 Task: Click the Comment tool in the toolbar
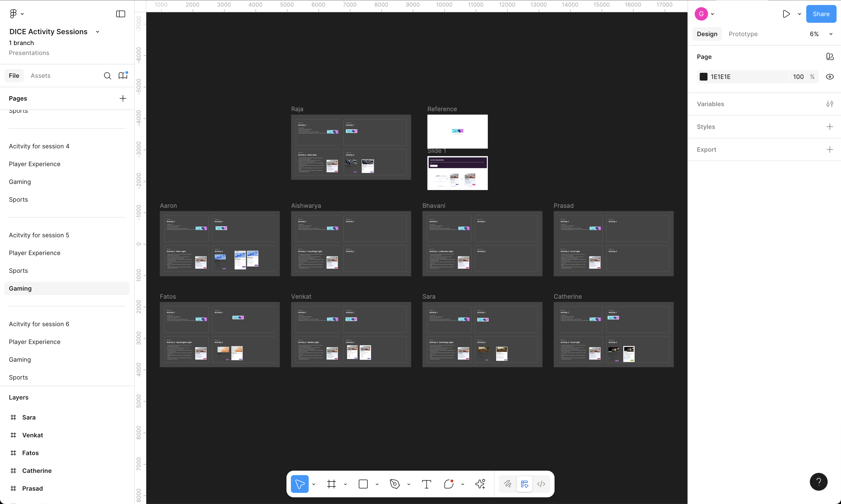449,484
